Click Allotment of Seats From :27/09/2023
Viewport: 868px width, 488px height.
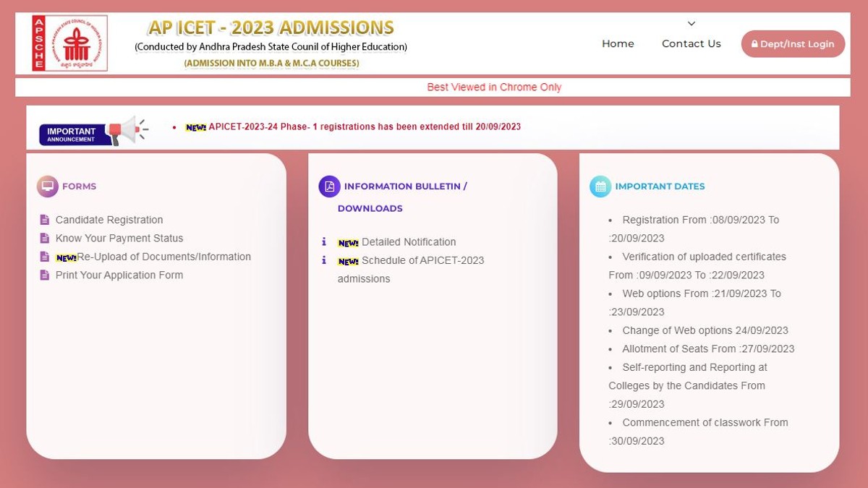click(708, 349)
